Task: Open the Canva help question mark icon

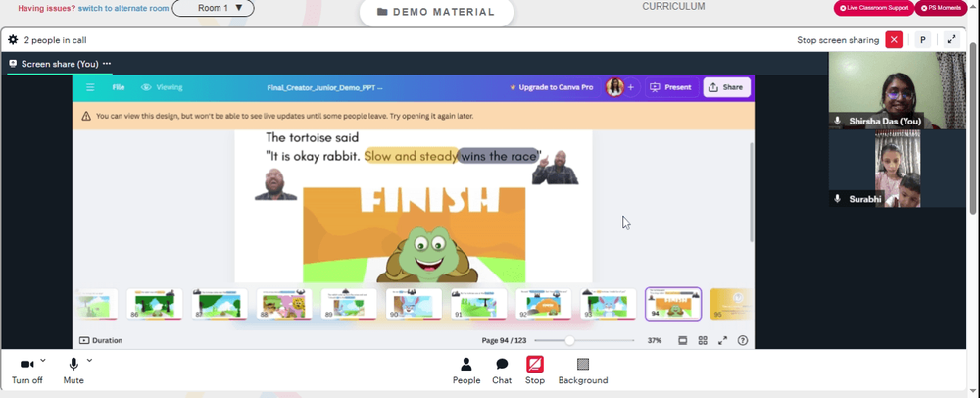Action: pyautogui.click(x=743, y=340)
